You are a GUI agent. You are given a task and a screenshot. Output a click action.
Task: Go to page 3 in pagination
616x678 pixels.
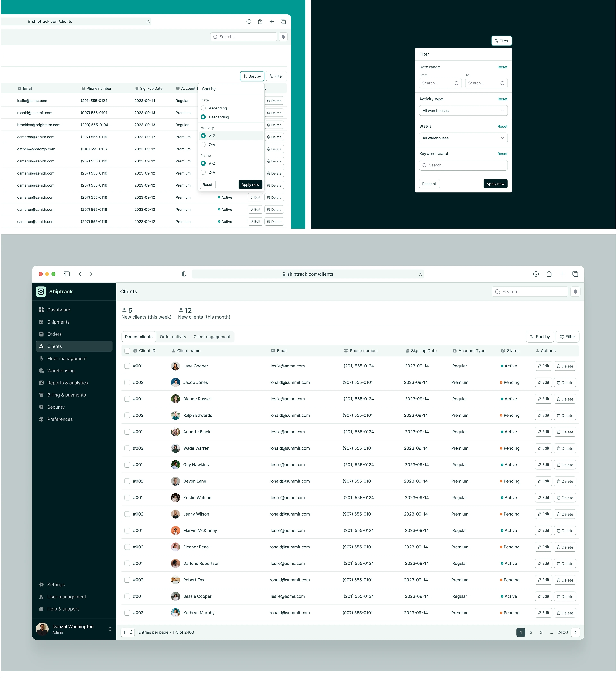[x=541, y=632]
